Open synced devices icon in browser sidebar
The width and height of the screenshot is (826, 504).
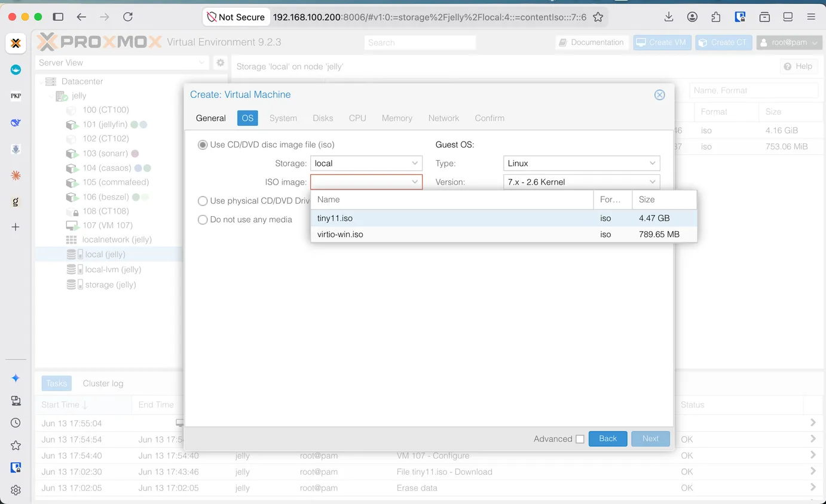[16, 401]
